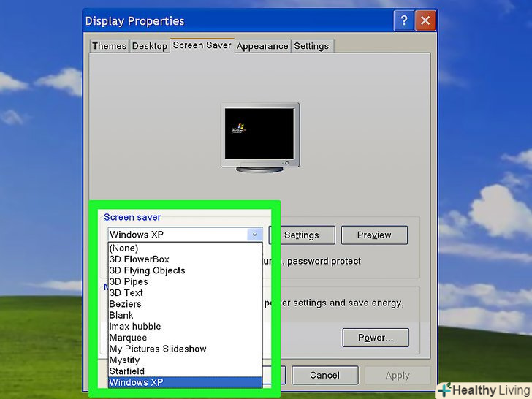Select 3D Pipes in the list

[x=186, y=281]
